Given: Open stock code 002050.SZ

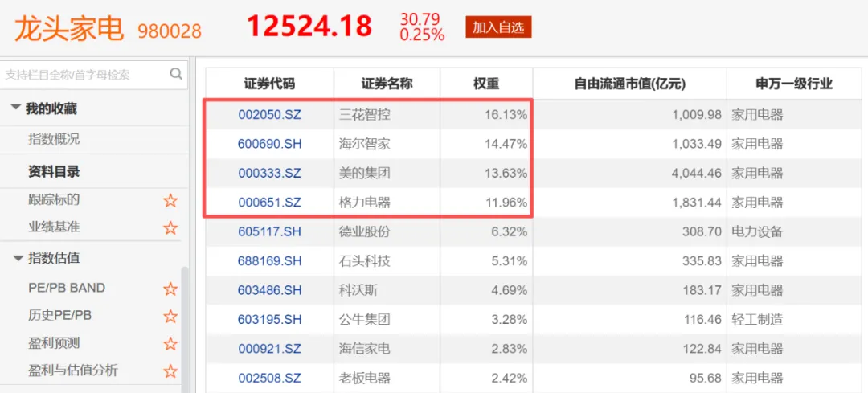Looking at the screenshot, I should [x=269, y=115].
